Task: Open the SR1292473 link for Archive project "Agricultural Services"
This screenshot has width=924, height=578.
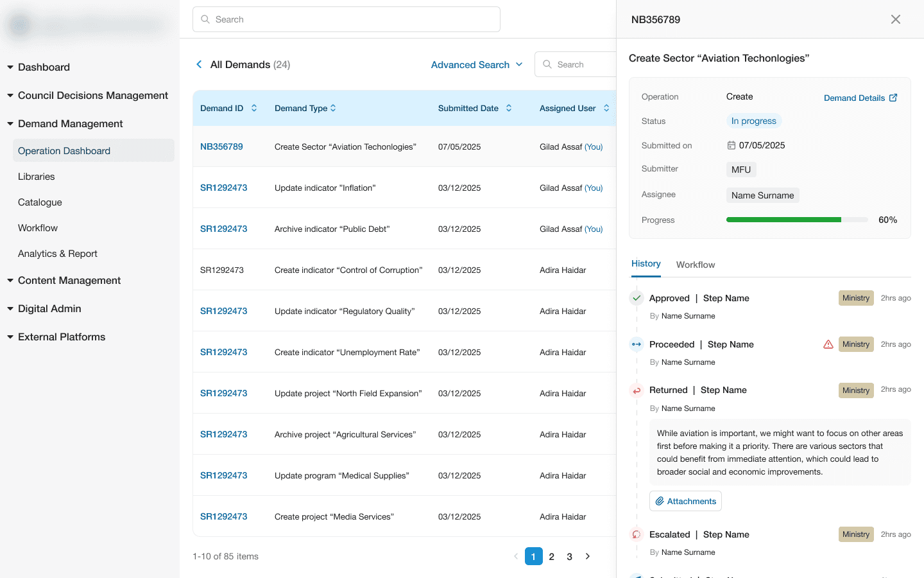Action: click(x=223, y=434)
